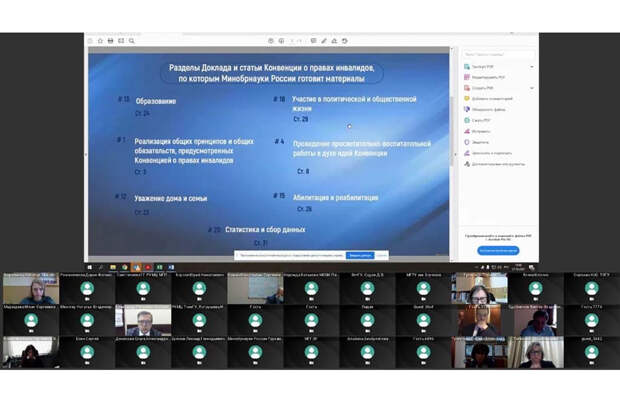Open the Add Comment tool with the yellow icon
The height and width of the screenshot is (403, 620).
(488, 99)
